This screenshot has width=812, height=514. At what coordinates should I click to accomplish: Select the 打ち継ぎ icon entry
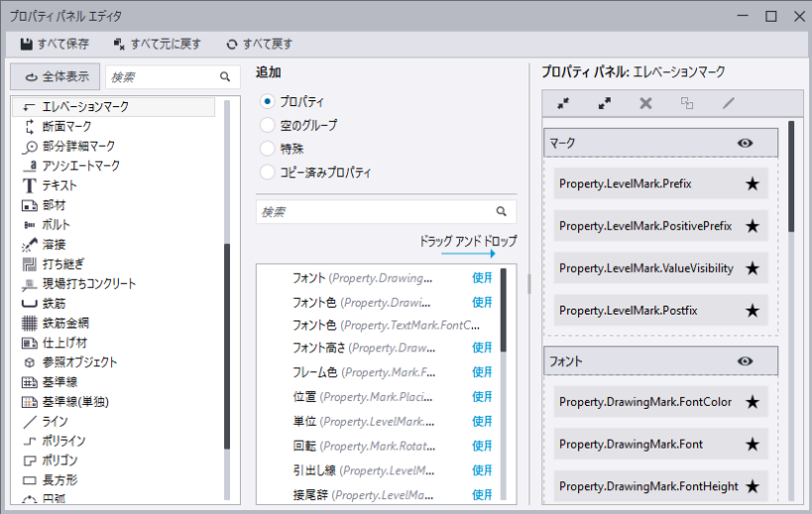pos(29,264)
